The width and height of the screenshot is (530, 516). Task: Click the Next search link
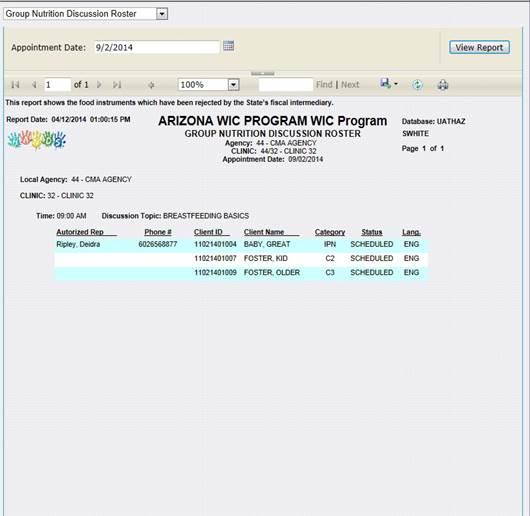point(350,84)
